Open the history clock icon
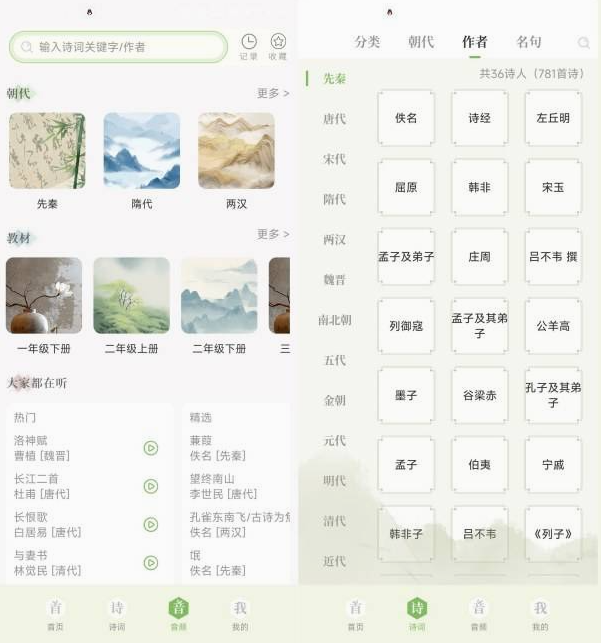Viewport: 601px width, 643px height. [x=249, y=42]
